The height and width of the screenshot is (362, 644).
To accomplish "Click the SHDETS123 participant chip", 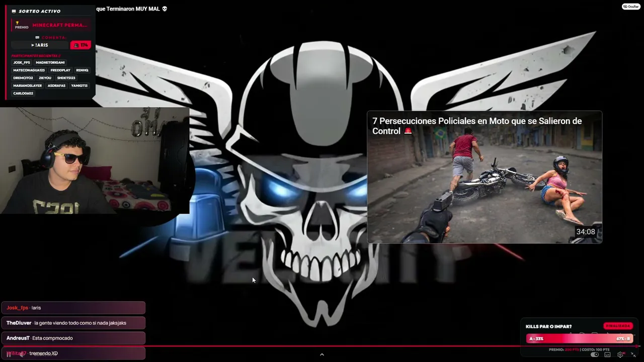I will pyautogui.click(x=66, y=78).
